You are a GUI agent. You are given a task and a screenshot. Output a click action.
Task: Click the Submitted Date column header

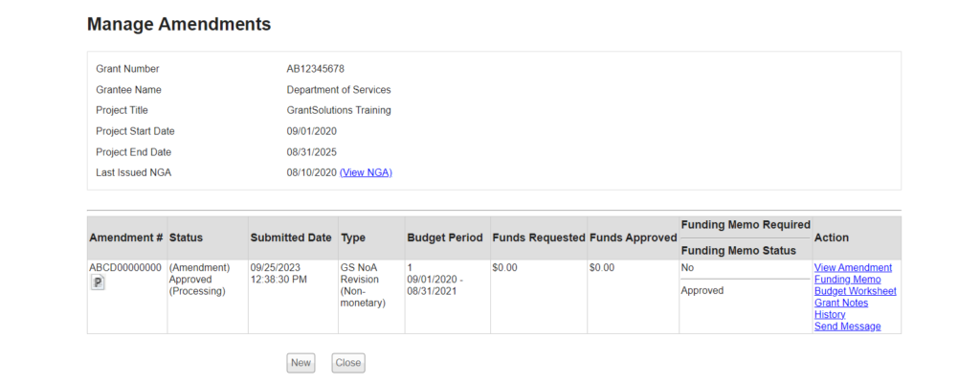coord(291,237)
